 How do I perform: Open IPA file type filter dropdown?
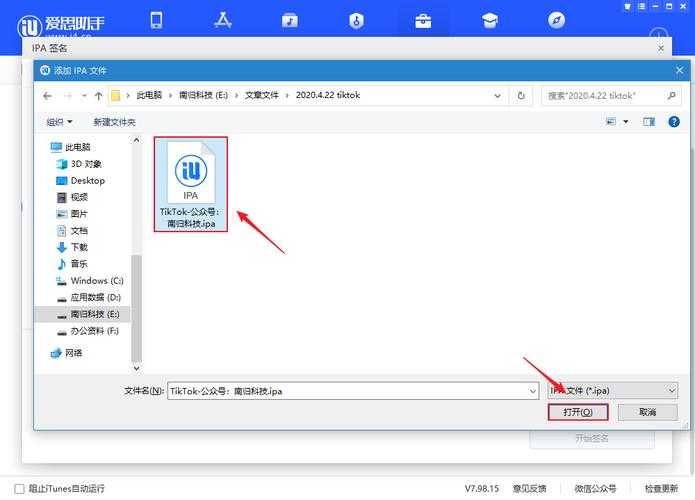click(613, 391)
